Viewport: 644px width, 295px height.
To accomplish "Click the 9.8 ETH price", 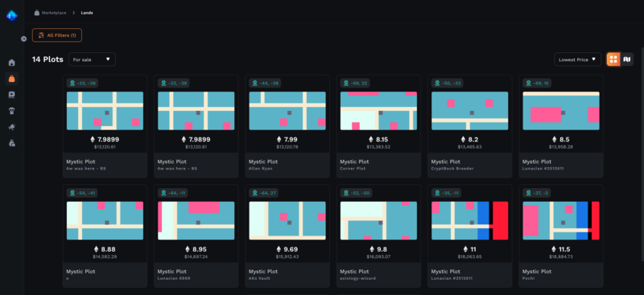I will (378, 249).
